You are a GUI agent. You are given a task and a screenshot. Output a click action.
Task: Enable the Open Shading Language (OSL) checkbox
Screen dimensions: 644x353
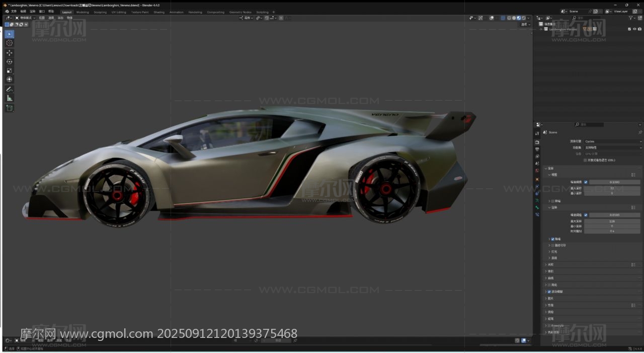pos(585,160)
